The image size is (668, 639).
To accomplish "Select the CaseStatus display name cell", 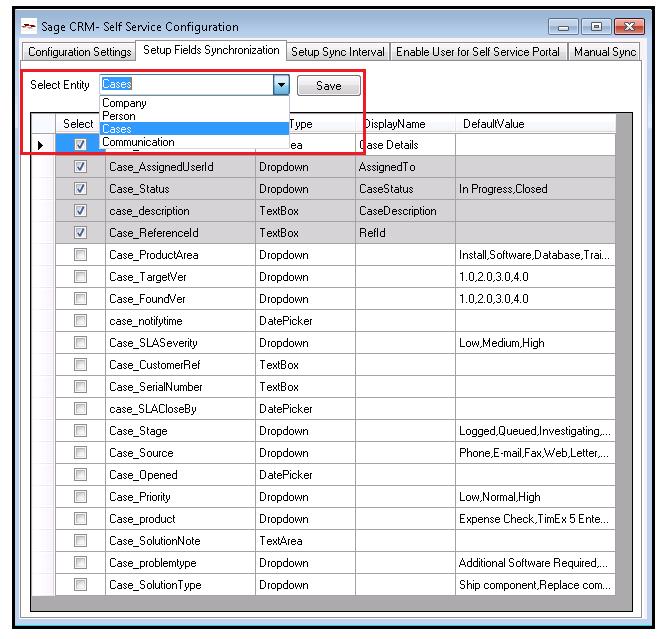I will point(405,189).
